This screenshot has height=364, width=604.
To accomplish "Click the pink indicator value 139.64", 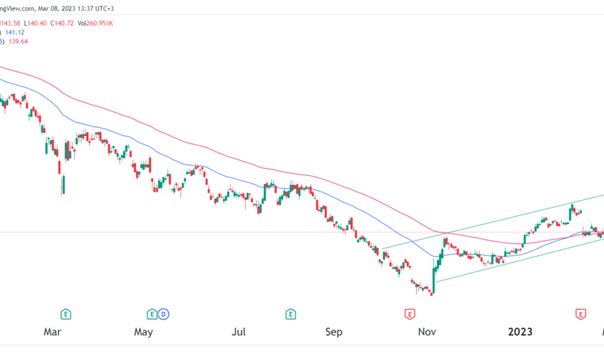I will pos(17,42).
